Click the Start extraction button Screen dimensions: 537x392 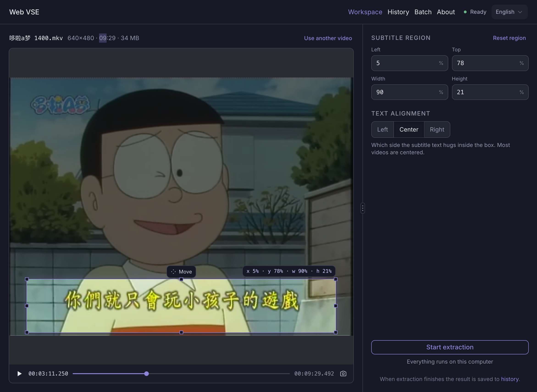point(450,347)
